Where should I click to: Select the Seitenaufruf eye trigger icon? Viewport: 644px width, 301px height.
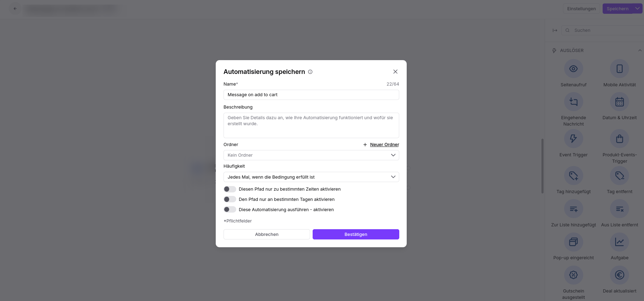point(573,69)
